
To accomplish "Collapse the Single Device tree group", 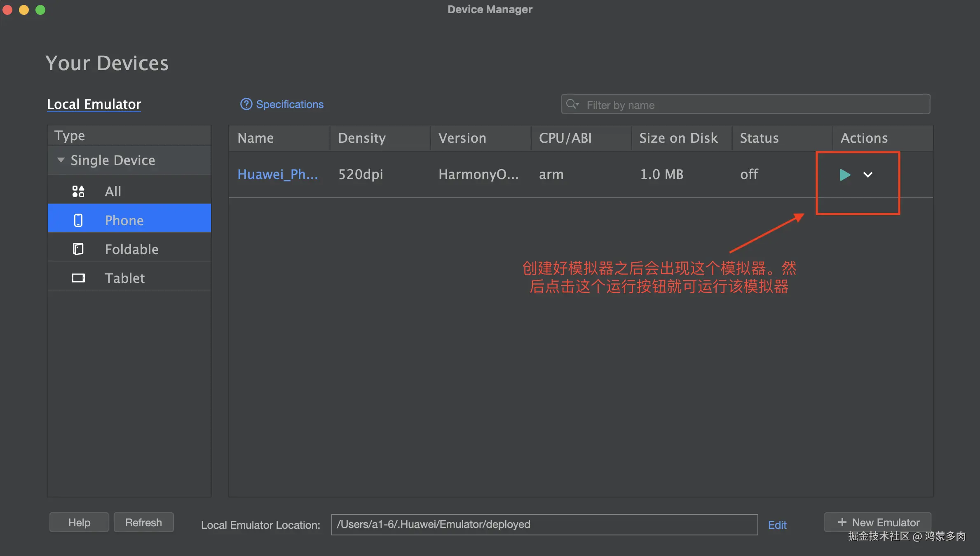I will point(61,160).
